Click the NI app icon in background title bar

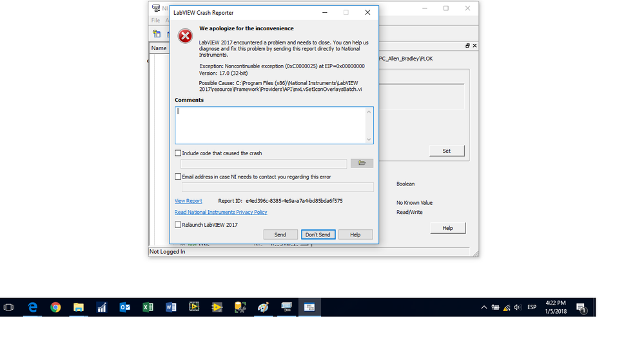coord(155,8)
